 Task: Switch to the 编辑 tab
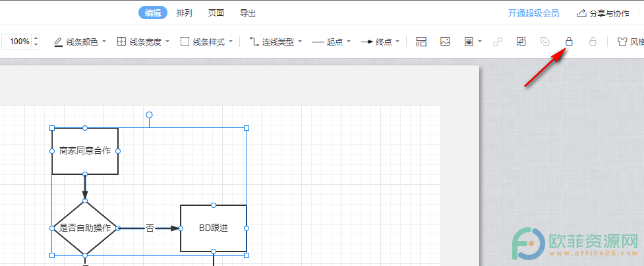(153, 13)
